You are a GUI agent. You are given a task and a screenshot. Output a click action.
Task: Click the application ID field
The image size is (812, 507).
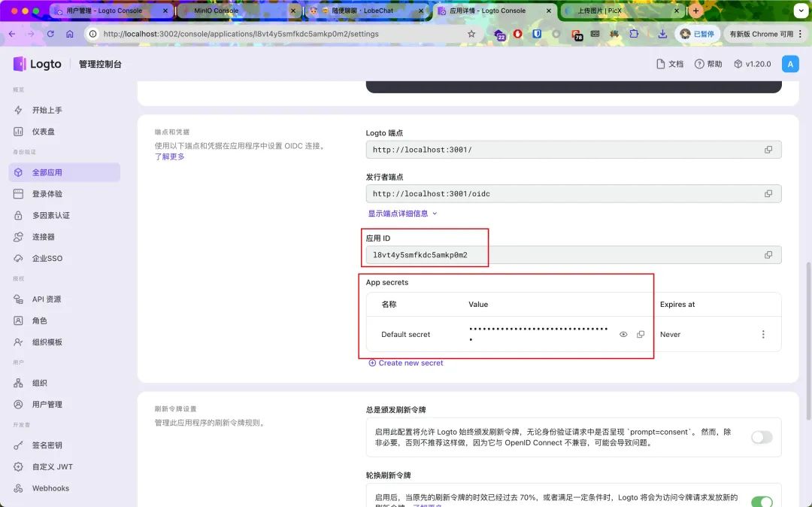[x=573, y=255]
